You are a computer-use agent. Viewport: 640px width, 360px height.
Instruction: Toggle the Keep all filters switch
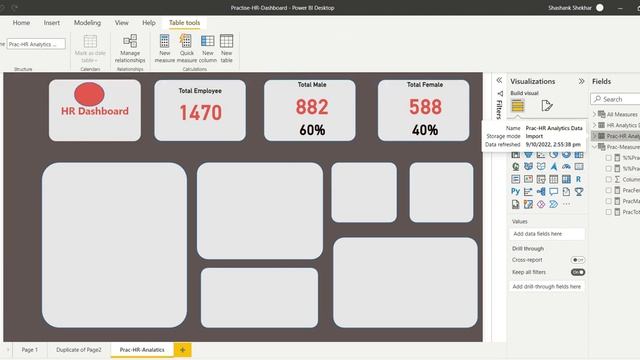tap(578, 272)
